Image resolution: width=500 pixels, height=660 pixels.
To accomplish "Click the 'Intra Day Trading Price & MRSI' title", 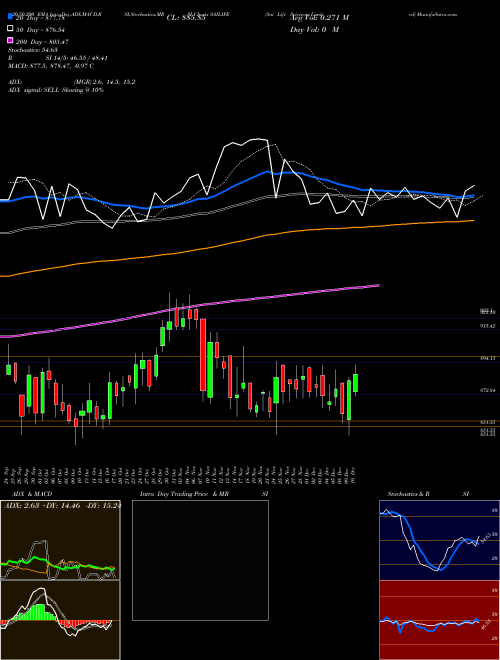I will tap(204, 494).
